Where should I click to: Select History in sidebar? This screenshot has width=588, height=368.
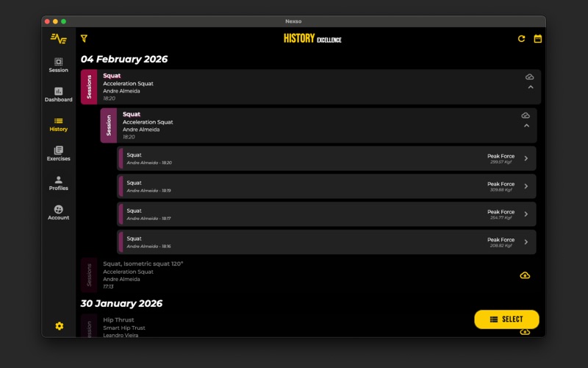pyautogui.click(x=59, y=124)
